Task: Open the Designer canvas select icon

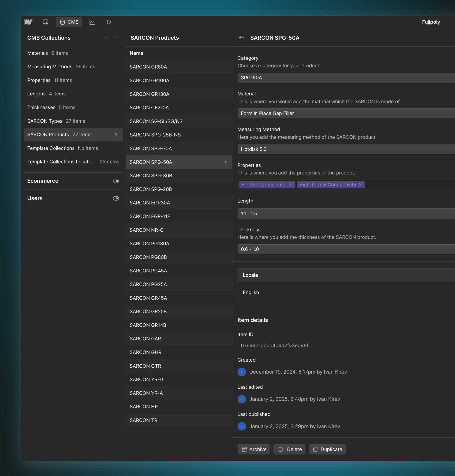Action: click(x=46, y=22)
